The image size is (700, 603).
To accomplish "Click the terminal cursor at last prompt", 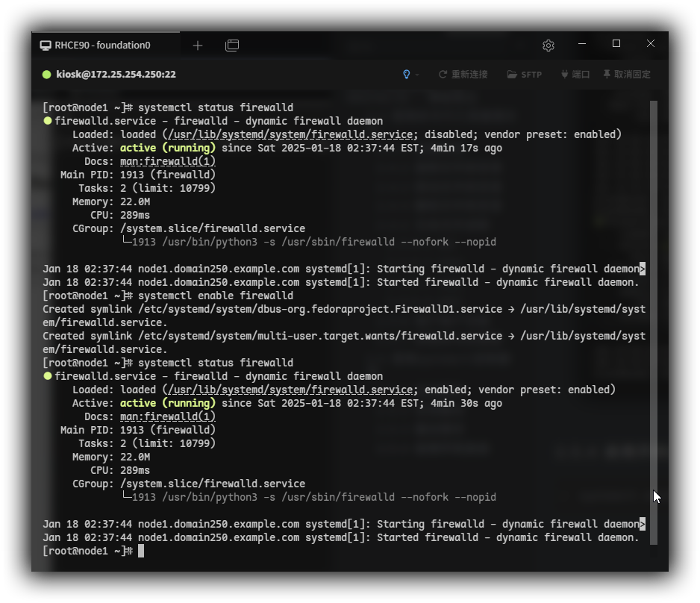I will tap(141, 551).
